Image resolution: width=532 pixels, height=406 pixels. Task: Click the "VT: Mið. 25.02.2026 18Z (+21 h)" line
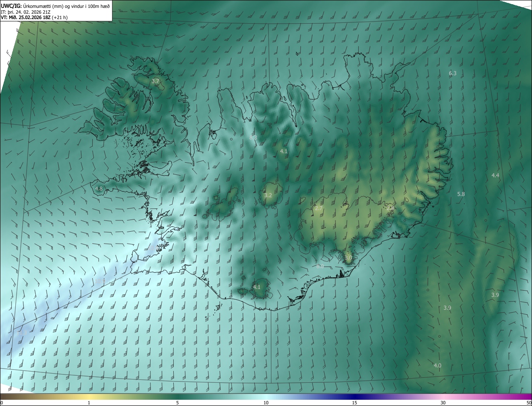[34, 17]
